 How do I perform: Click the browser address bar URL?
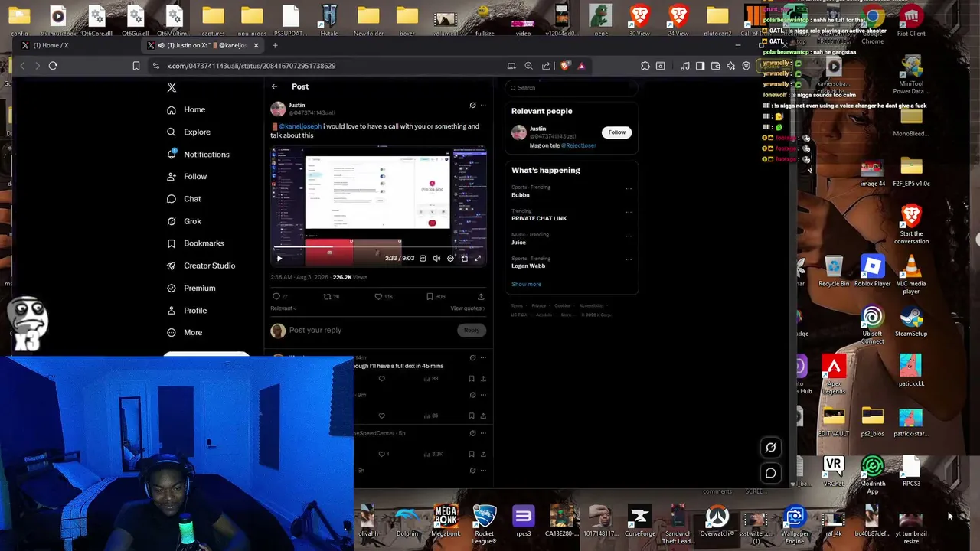(251, 66)
